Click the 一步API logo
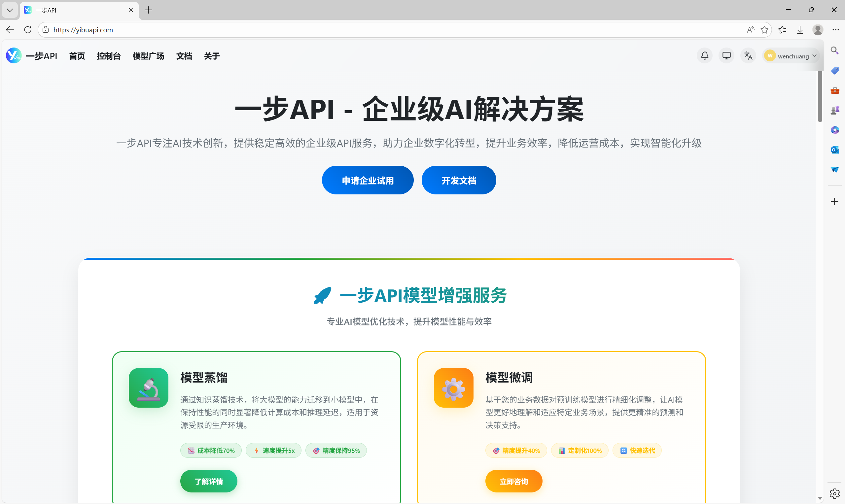Viewport: 845px width, 504px height. click(14, 55)
